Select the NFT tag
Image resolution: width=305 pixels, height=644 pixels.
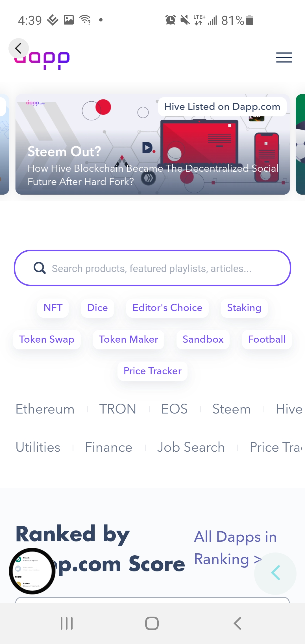[x=53, y=308]
